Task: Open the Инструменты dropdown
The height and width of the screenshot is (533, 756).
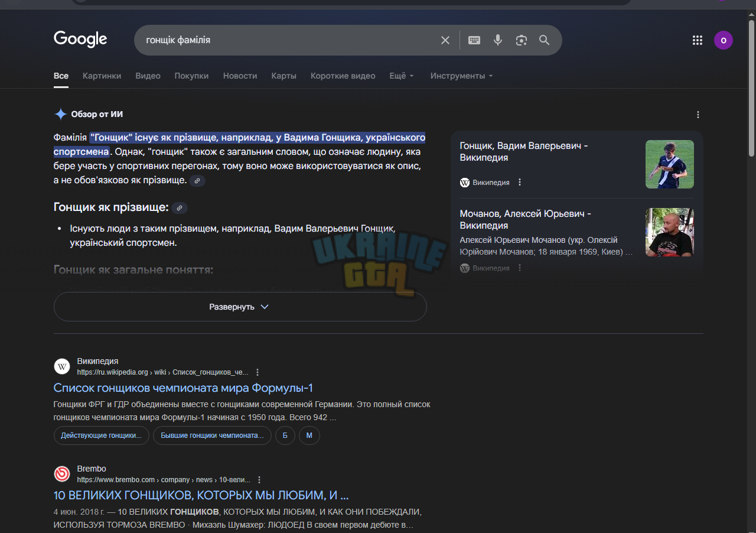Action: pos(461,76)
